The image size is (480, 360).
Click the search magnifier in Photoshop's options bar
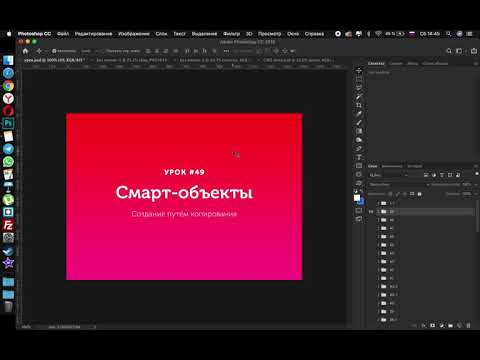pos(449,51)
